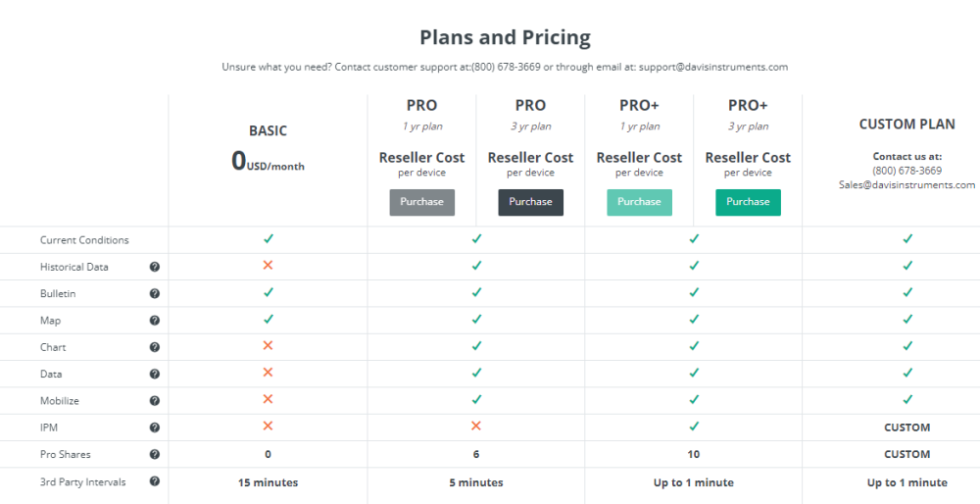Click the help icon next to Pro Shares

coord(155,454)
